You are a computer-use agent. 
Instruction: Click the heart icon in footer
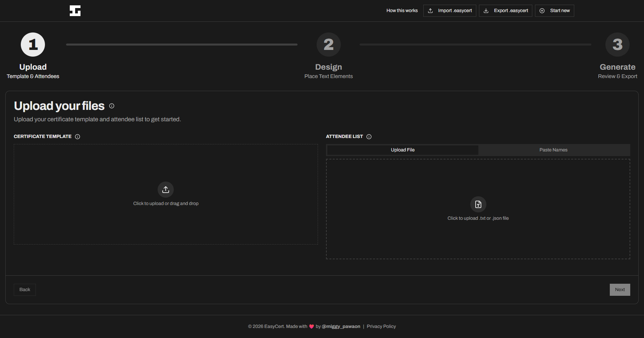[312, 327]
